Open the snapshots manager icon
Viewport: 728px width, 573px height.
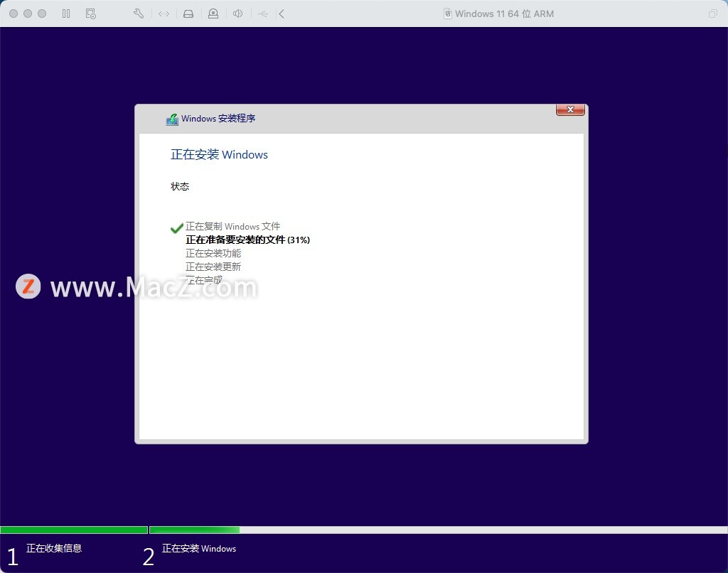point(91,14)
